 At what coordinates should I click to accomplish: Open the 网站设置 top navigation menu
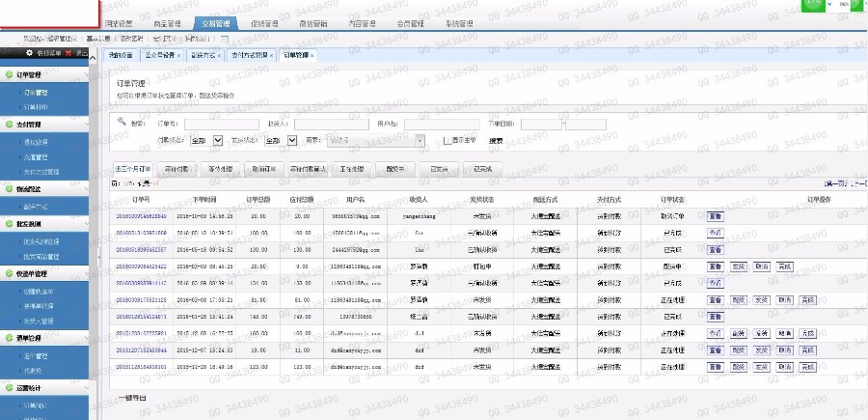click(119, 24)
